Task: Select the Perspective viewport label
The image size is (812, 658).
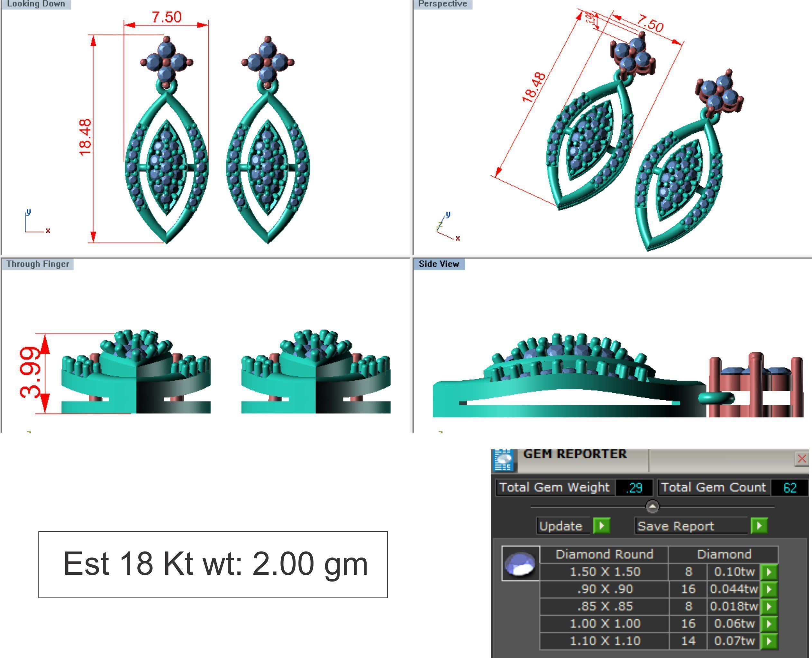Action: [442, 4]
